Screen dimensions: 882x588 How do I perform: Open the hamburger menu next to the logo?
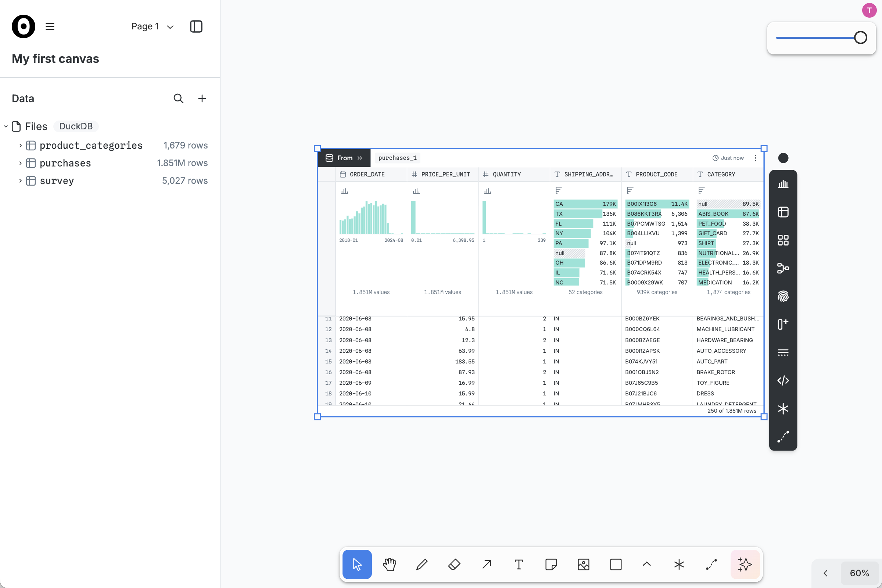50,26
